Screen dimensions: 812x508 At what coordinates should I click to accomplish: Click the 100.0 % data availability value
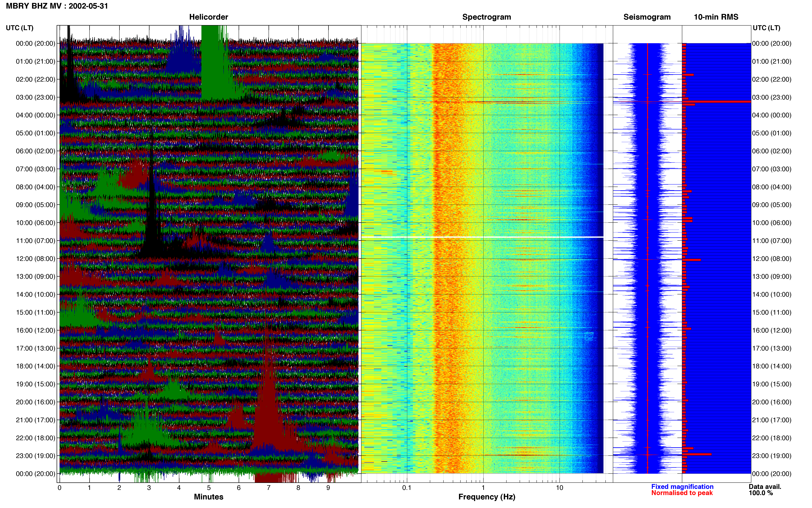pos(761,493)
